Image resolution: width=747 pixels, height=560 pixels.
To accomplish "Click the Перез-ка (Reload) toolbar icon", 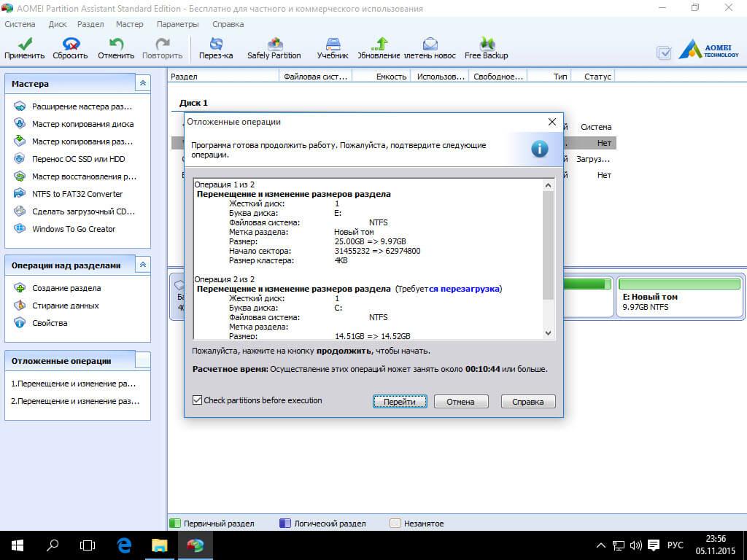I will click(216, 49).
